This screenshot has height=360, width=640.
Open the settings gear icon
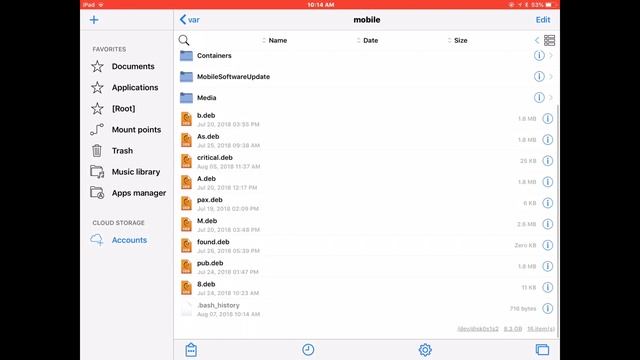pos(425,350)
